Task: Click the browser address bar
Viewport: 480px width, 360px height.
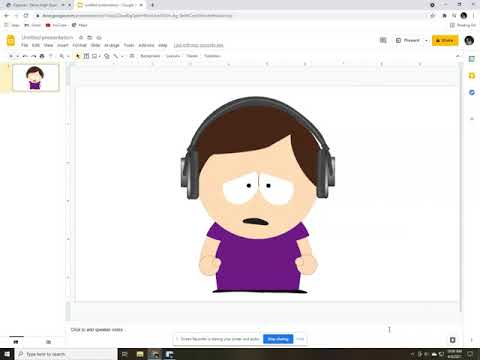Action: tap(230, 16)
